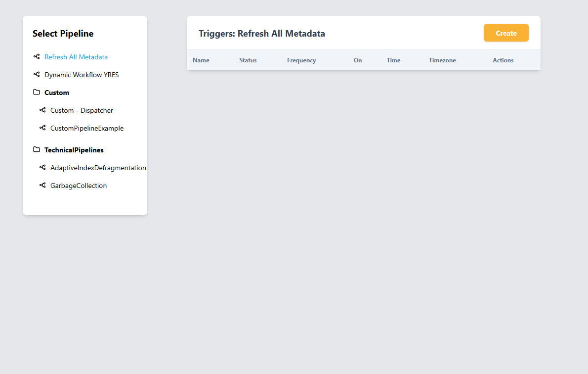Click the Name column header
588x374 pixels.
pyautogui.click(x=201, y=60)
